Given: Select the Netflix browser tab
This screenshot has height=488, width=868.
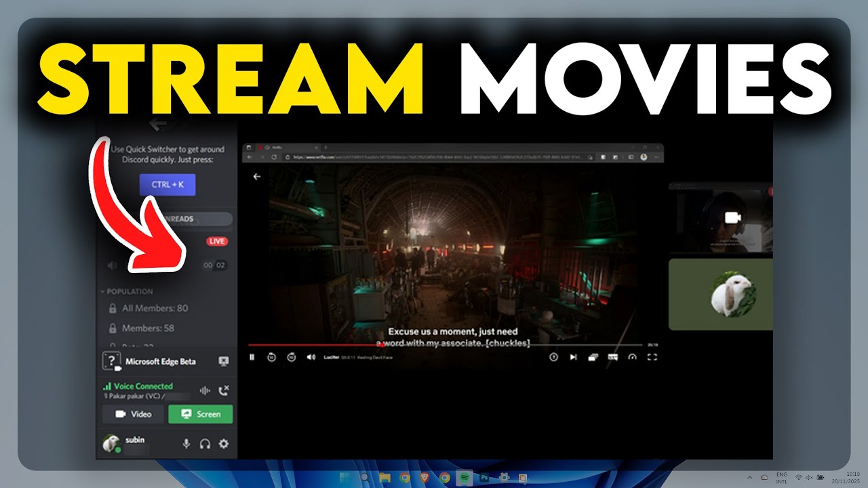Looking at the screenshot, I should pyautogui.click(x=288, y=147).
